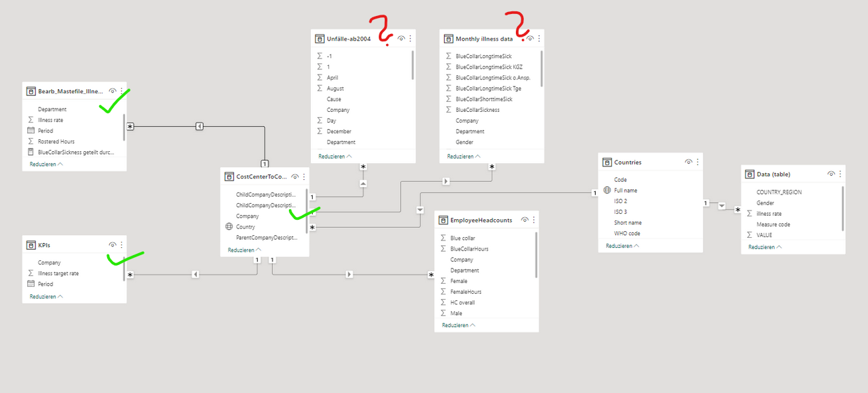Image resolution: width=868 pixels, height=393 pixels.
Task: Click scrollbar of EmployeeHeadcounts field list
Action: (537, 255)
